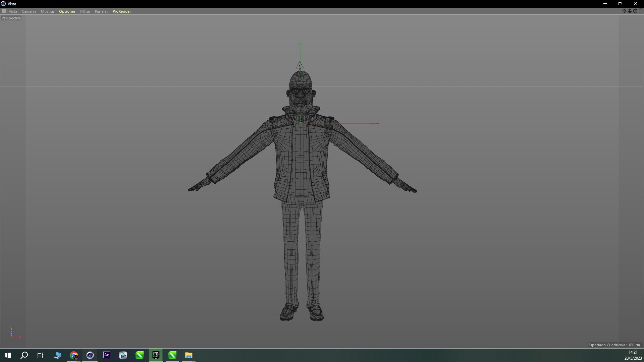The height and width of the screenshot is (362, 644).
Task: Open the blue play media player icon
Action: click(123, 355)
